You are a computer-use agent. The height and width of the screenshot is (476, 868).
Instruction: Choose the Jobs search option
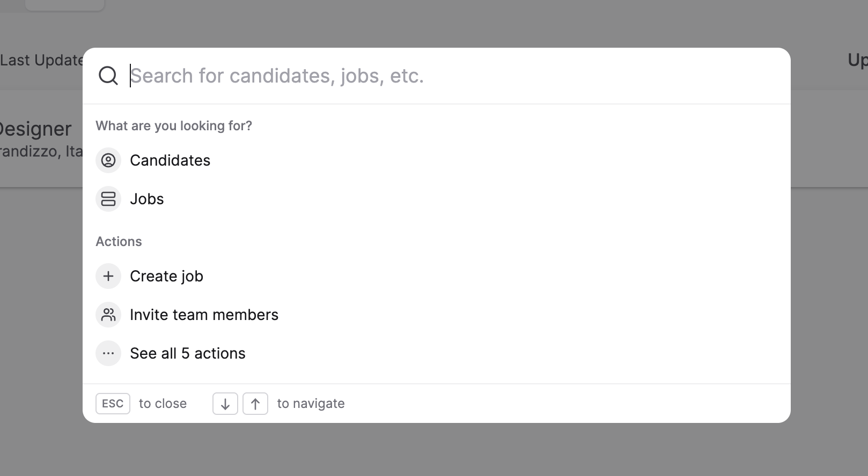[x=147, y=199]
